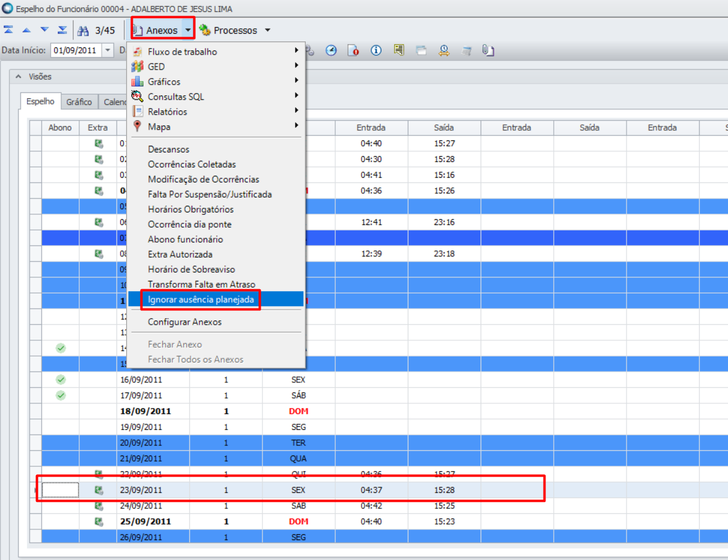Select Horários Obrigatórios
The width and height of the screenshot is (728, 560).
[x=217, y=209]
